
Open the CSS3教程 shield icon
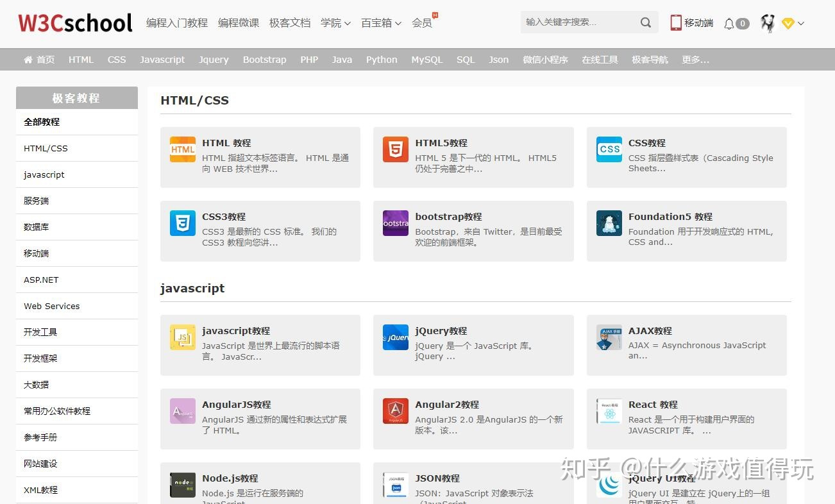click(183, 223)
